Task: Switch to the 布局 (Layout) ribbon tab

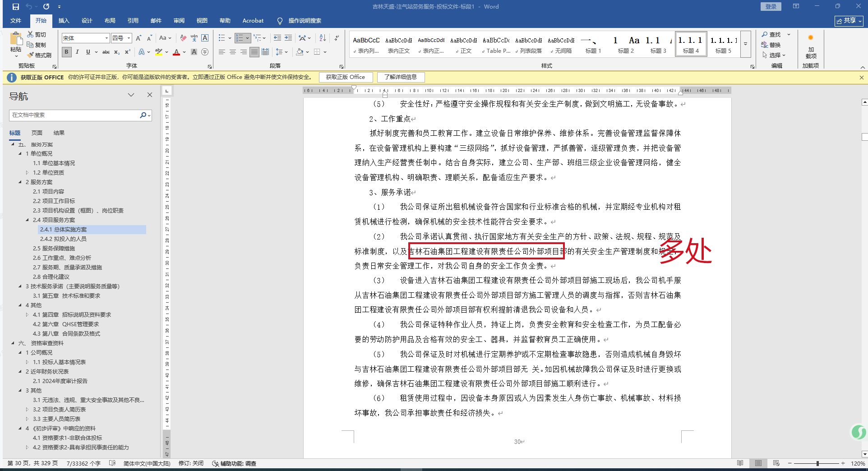Action: coord(110,20)
